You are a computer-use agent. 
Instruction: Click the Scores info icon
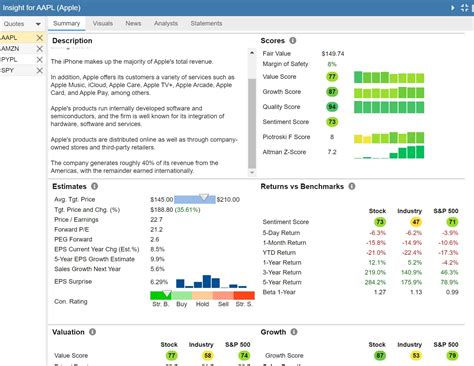click(x=293, y=40)
